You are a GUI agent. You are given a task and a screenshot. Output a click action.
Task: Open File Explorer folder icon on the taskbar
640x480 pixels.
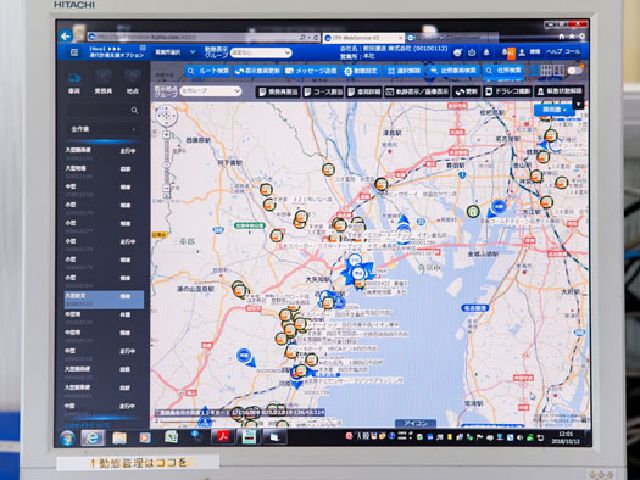119,438
